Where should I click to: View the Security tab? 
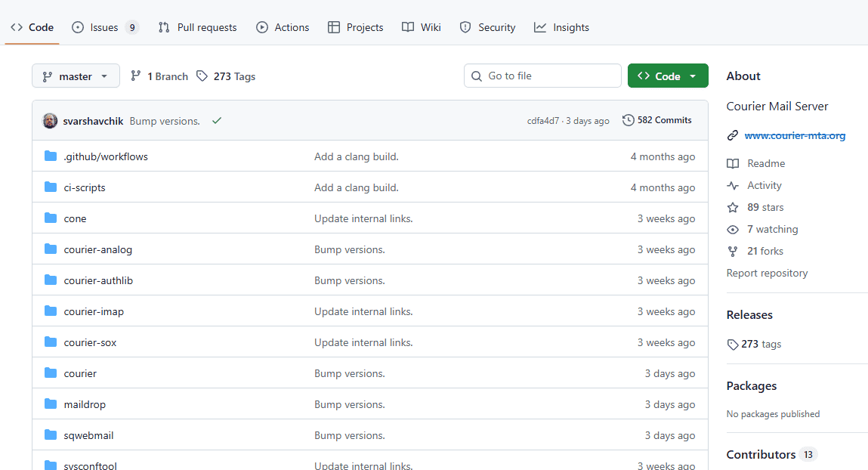tap(487, 27)
